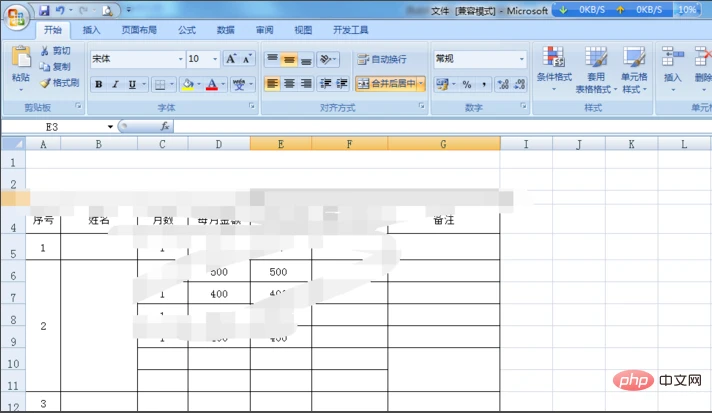Open the font name dropdown (宋体)
Screen dimensions: 712x413
point(180,59)
